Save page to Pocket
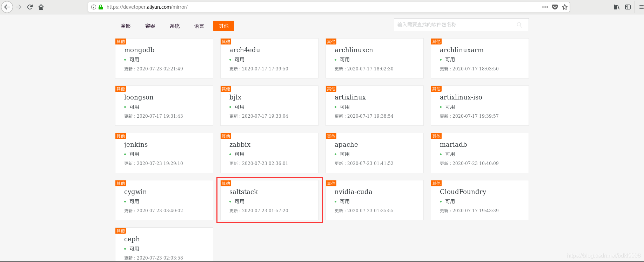 click(555, 7)
